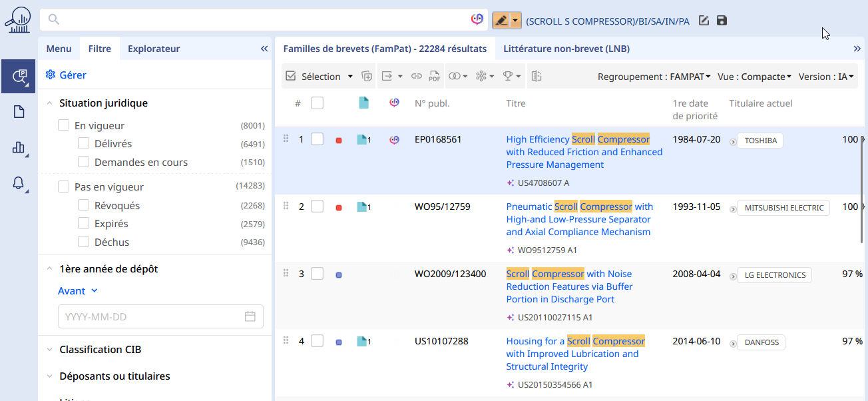Check the Délivrés filter checkbox
868x401 pixels.
tap(84, 143)
